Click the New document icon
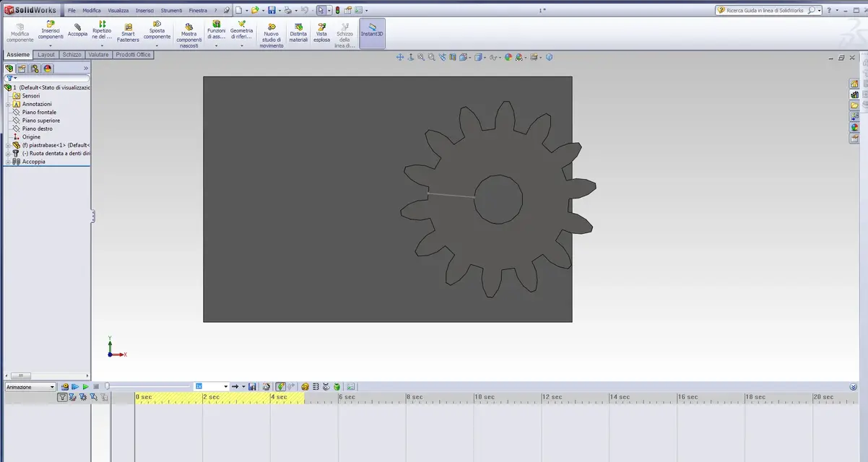This screenshot has width=868, height=462. click(x=238, y=10)
